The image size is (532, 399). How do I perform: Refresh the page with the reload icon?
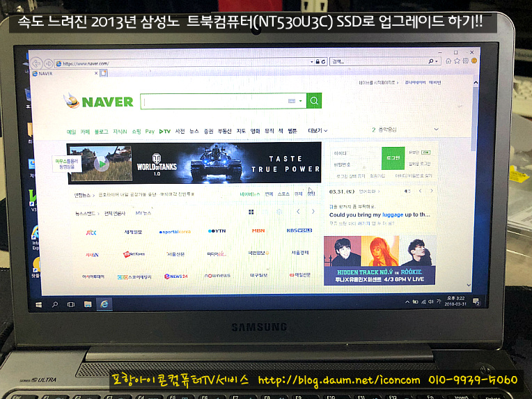[x=323, y=62]
